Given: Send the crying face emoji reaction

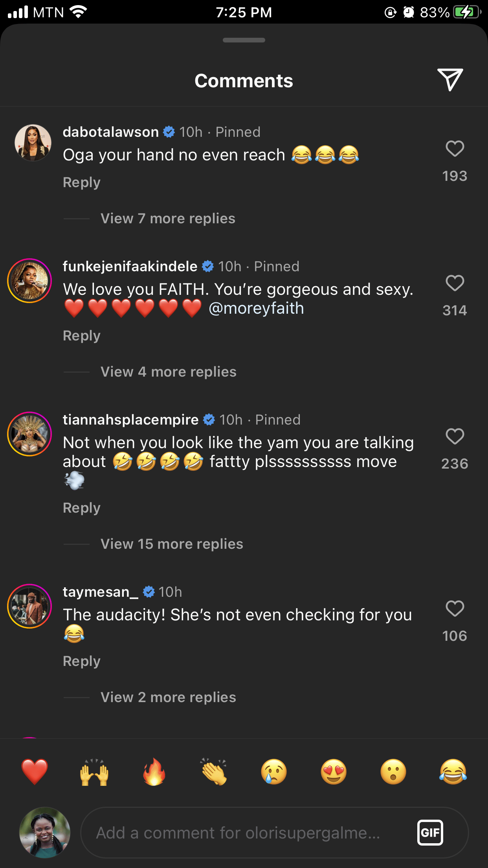Looking at the screenshot, I should pos(274,772).
